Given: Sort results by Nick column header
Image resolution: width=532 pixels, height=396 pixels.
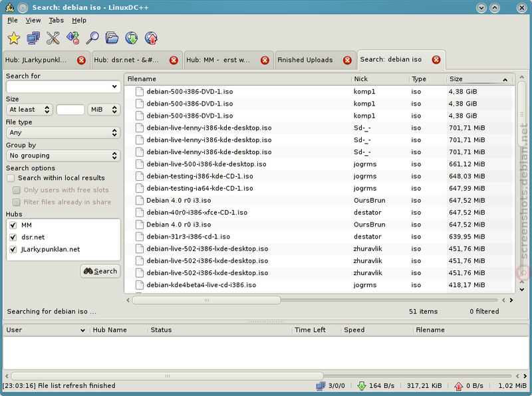Looking at the screenshot, I should click(380, 79).
